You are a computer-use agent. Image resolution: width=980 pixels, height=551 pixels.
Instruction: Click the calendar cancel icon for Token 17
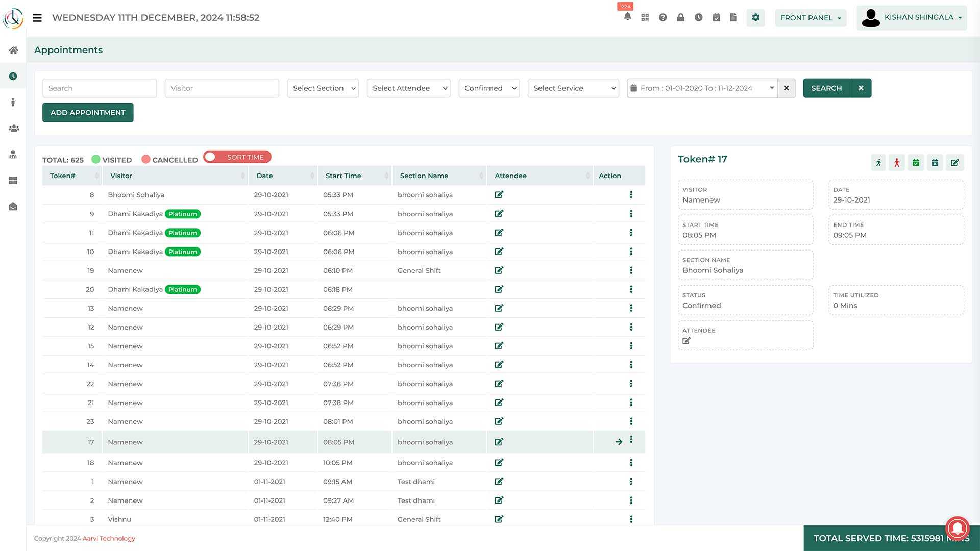click(x=935, y=163)
